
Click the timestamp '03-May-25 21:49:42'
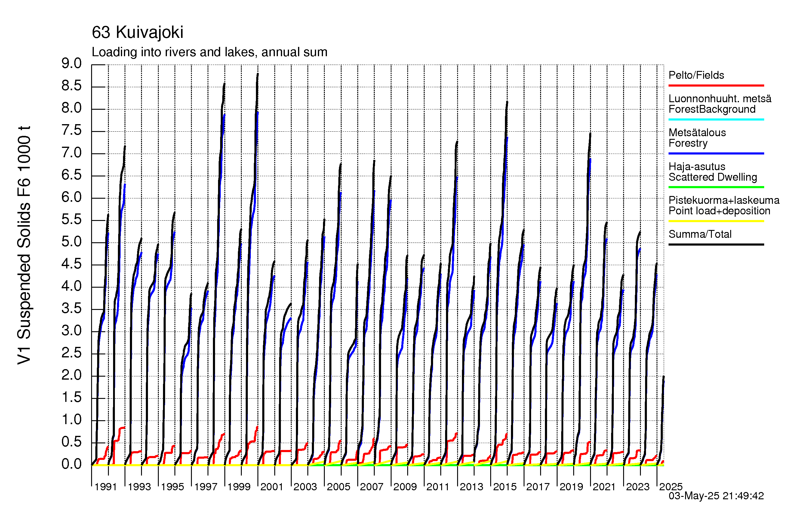click(716, 496)
